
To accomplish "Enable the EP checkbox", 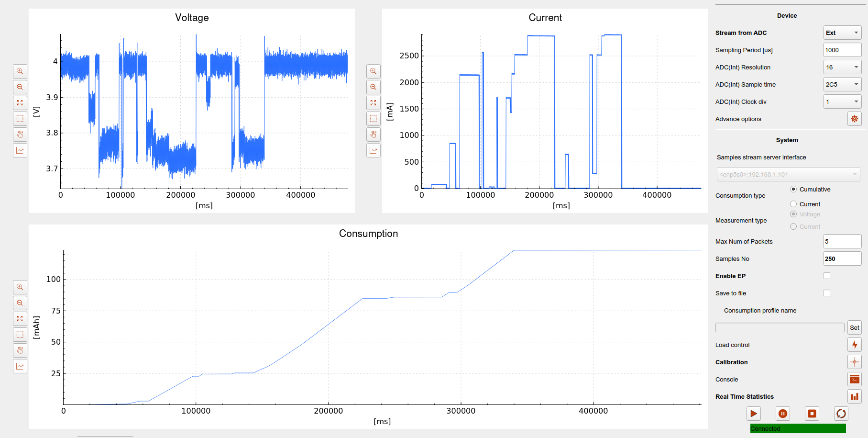I will click(827, 275).
